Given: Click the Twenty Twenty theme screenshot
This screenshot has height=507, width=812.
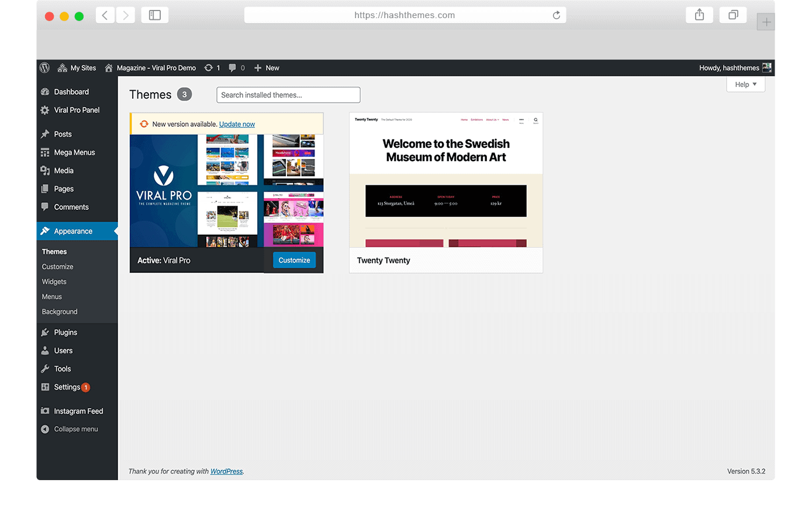Looking at the screenshot, I should (x=446, y=180).
